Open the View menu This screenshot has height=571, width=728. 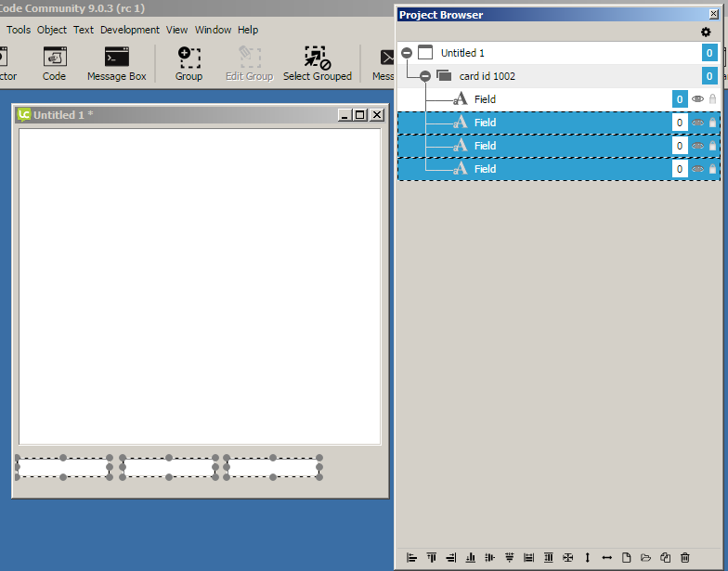pyautogui.click(x=176, y=30)
